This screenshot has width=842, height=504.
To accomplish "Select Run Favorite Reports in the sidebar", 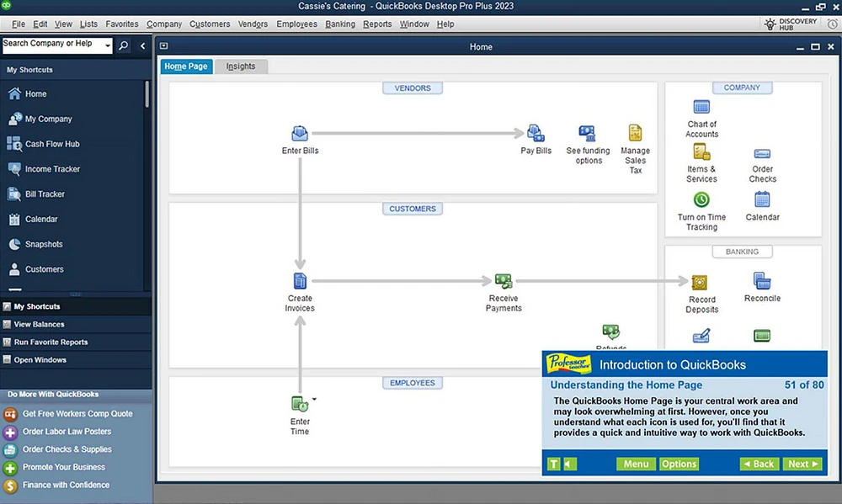I will click(76, 342).
